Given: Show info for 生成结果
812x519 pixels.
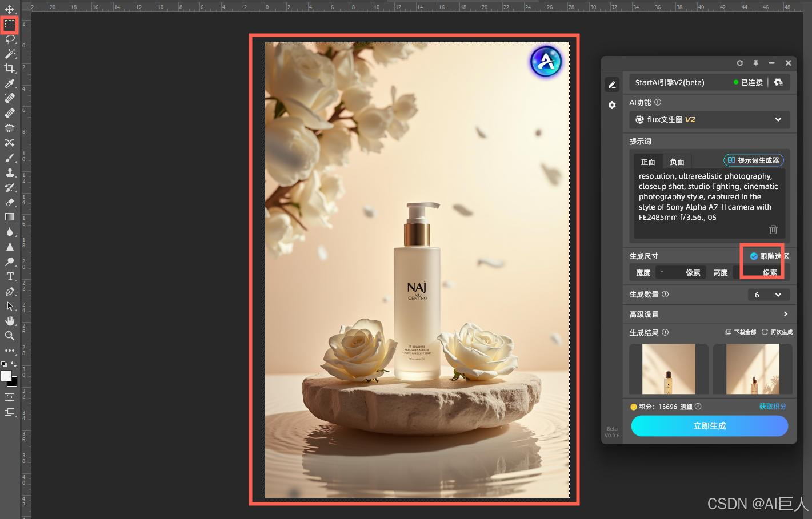Looking at the screenshot, I should (x=665, y=332).
